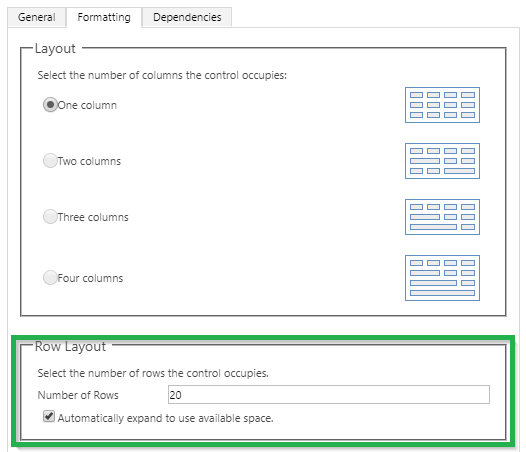Choose the Two columns radio button
Image resolution: width=526 pixels, height=452 pixels.
tap(50, 161)
